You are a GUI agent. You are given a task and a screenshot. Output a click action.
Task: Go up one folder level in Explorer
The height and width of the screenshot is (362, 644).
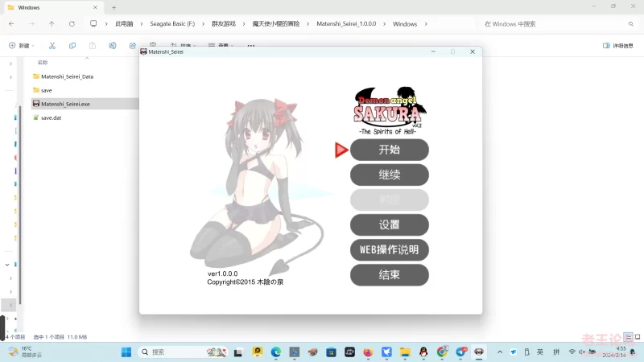point(52,24)
